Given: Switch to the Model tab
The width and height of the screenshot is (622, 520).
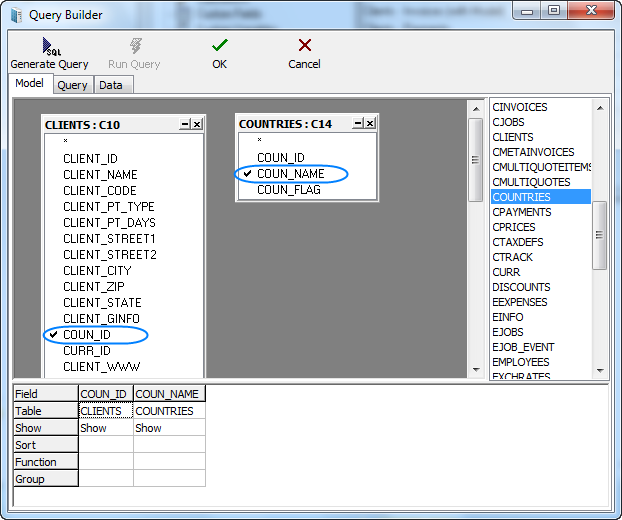Looking at the screenshot, I should click(30, 83).
